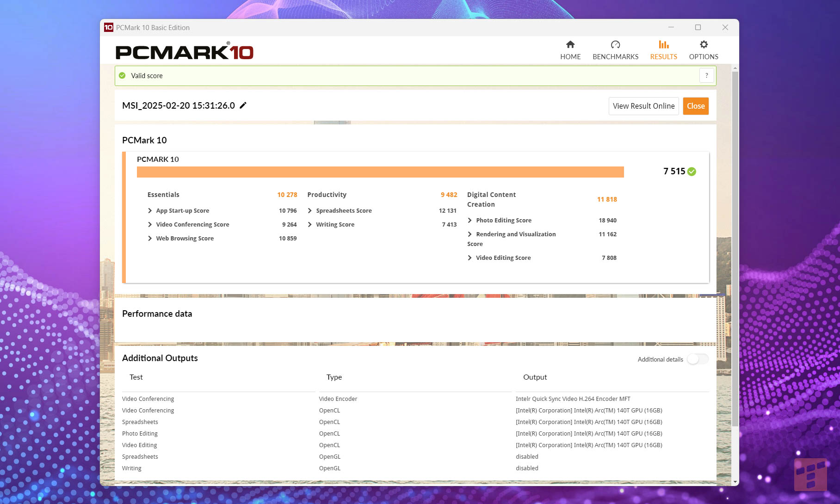Click the Performance data heading

[x=157, y=313]
